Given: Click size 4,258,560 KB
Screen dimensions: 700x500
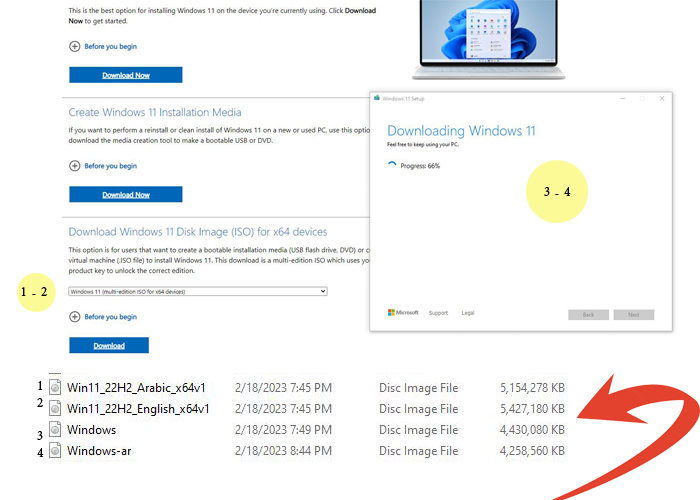Looking at the screenshot, I should pyautogui.click(x=532, y=451).
